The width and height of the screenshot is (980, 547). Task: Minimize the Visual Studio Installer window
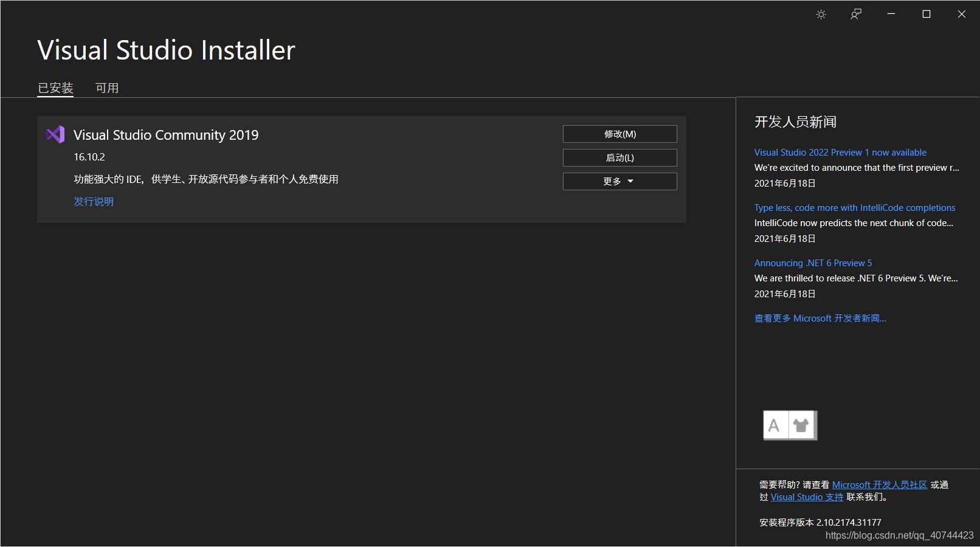[x=891, y=14]
